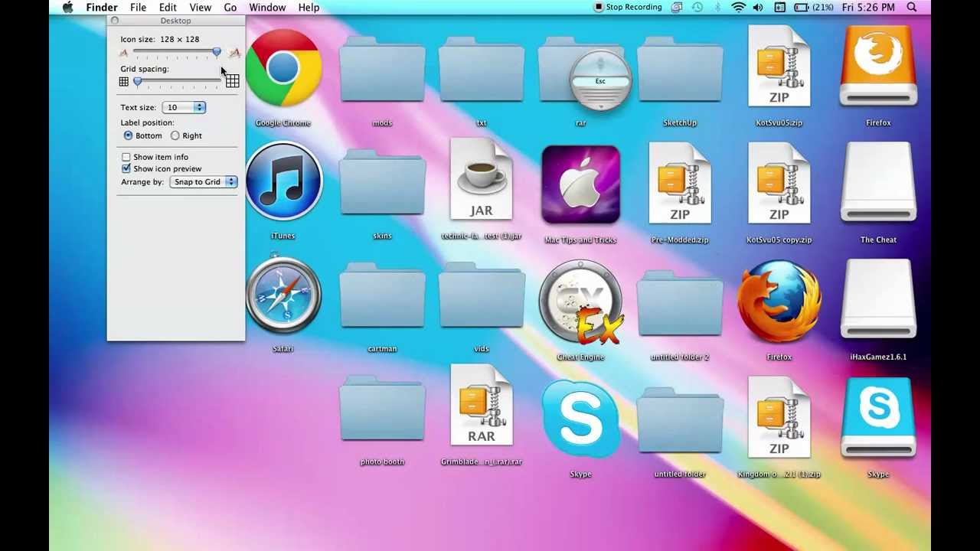Screen dimensions: 980x551
Task: Click the Icon size slider knob
Action: click(x=217, y=52)
